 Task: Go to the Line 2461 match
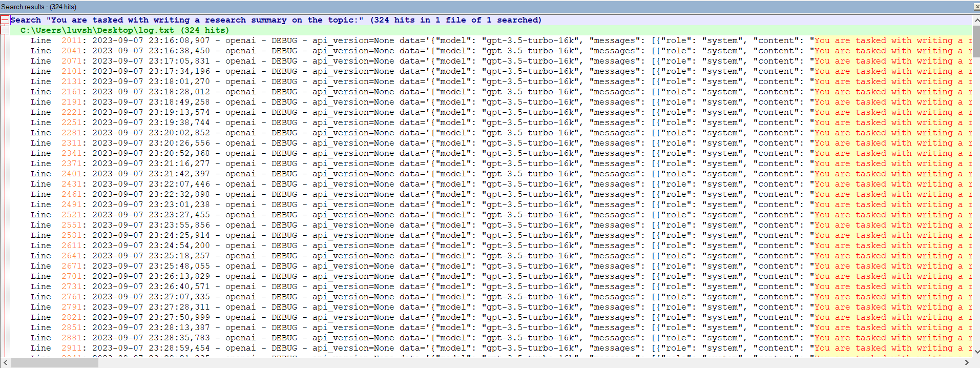tap(491, 194)
